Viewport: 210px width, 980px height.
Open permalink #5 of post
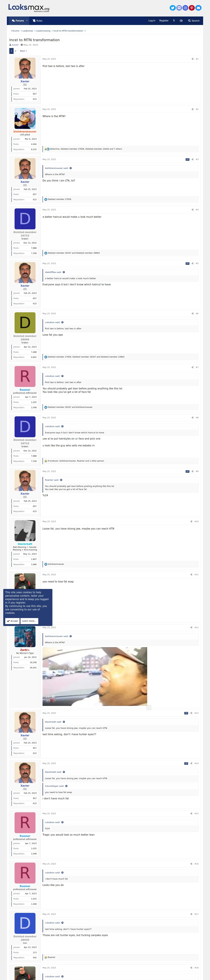pos(197,263)
